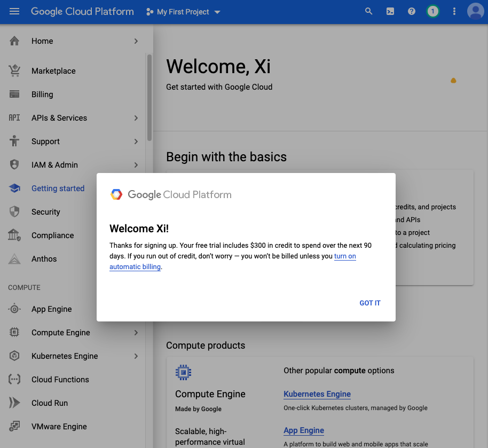The height and width of the screenshot is (448, 488).
Task: Click Get started with Google Cloud subtitle
Action: coord(219,87)
